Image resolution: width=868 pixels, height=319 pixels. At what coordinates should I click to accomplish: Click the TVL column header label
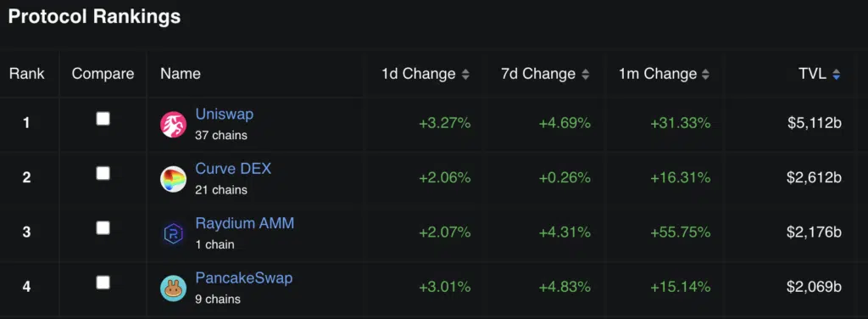813,74
